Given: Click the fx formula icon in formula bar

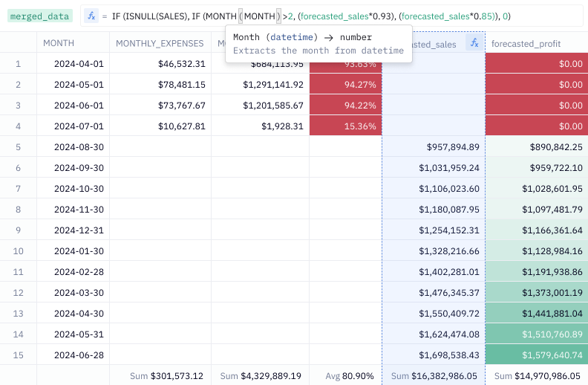Looking at the screenshot, I should click(91, 16).
